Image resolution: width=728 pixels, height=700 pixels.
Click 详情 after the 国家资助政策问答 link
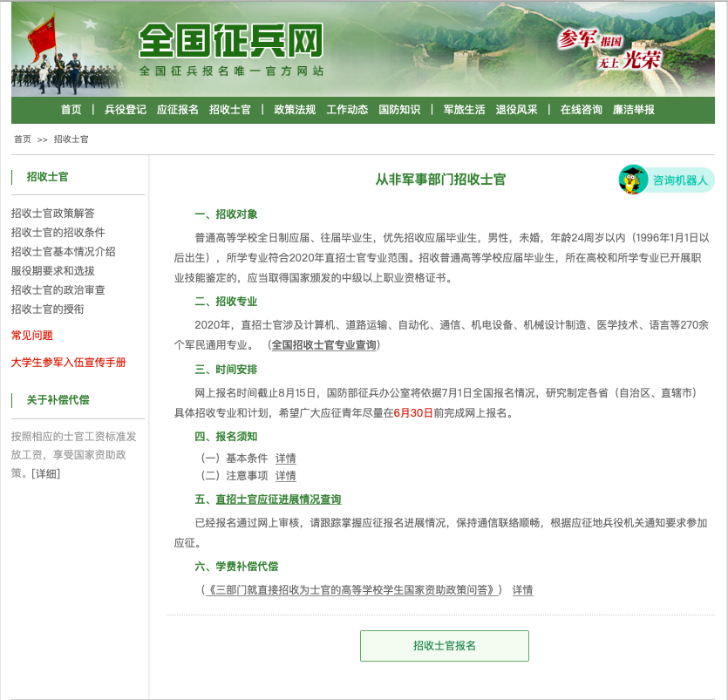(523, 590)
